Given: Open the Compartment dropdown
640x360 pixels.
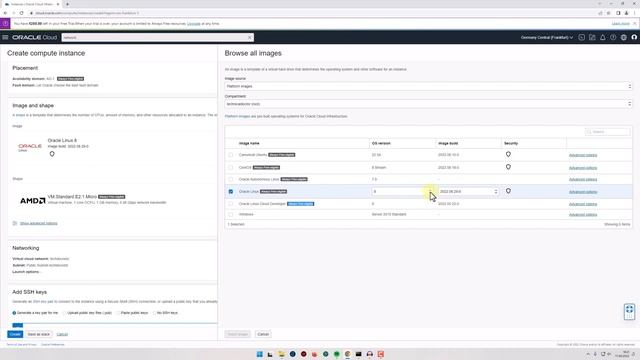Looking at the screenshot, I should click(x=428, y=104).
